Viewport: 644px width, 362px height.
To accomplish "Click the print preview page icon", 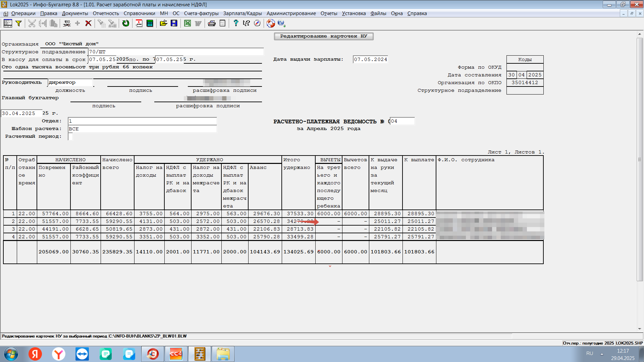I will [x=222, y=23].
